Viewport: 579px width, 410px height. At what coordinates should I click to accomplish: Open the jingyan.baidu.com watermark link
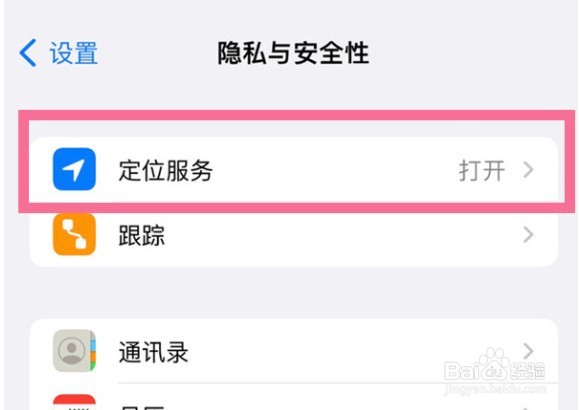click(x=495, y=389)
